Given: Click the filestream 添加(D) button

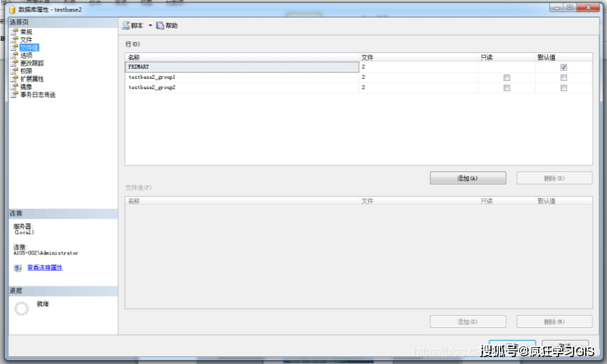Looking at the screenshot, I should click(467, 322).
